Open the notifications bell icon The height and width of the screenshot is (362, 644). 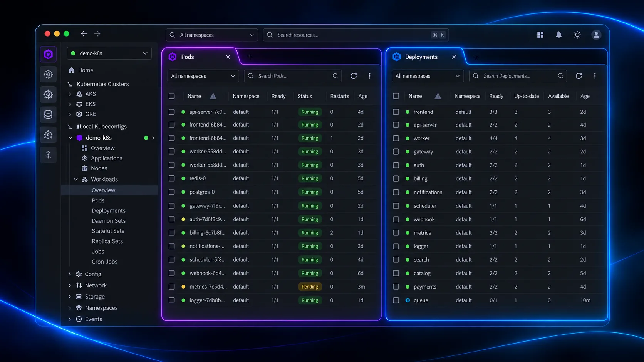click(558, 35)
